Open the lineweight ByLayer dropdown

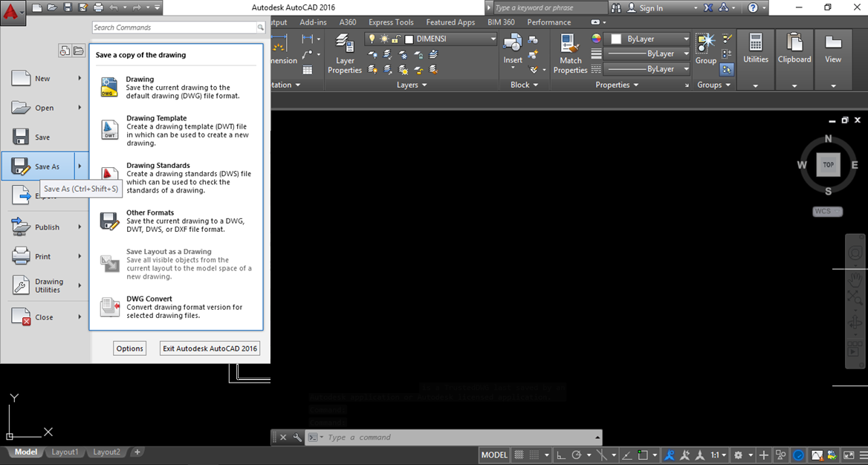pyautogui.click(x=647, y=54)
